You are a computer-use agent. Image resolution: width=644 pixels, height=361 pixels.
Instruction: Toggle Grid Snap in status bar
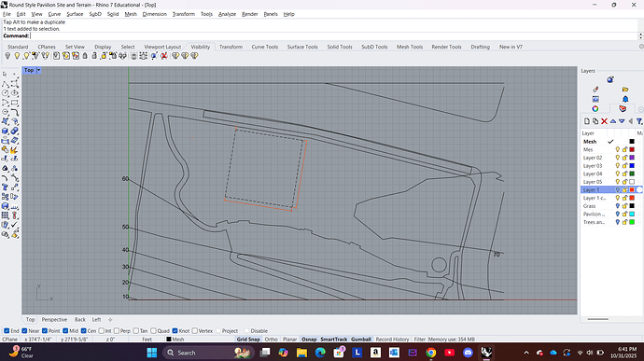(248, 340)
